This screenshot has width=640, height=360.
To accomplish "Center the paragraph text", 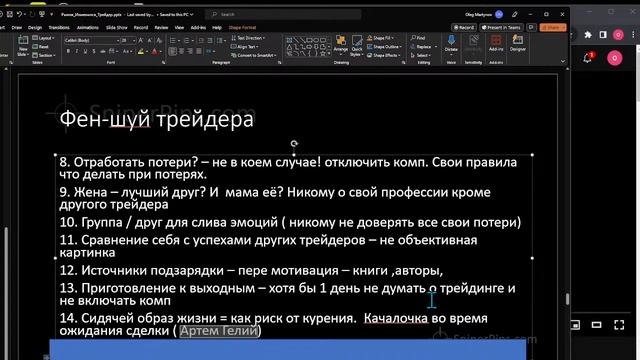I will (x=182, y=51).
